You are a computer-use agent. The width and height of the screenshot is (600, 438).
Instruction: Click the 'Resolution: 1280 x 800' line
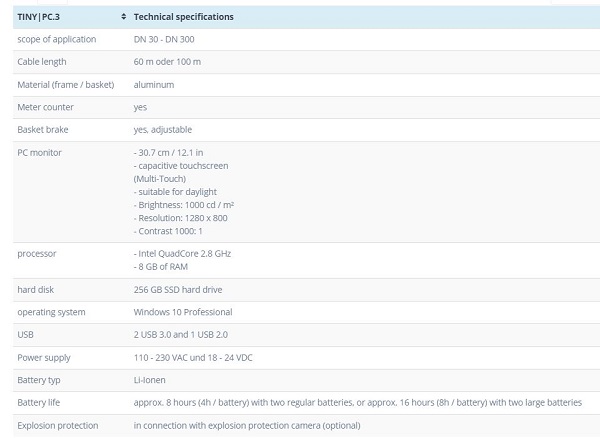pyautogui.click(x=181, y=217)
